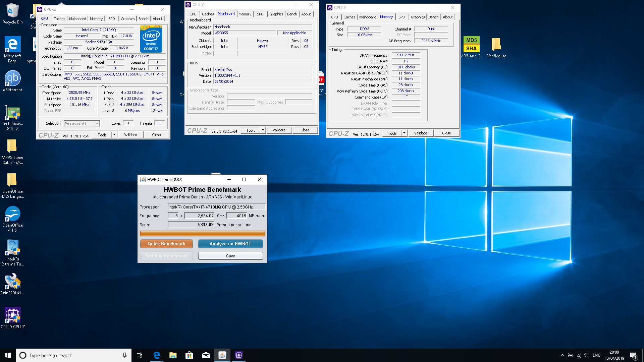Expand the Tools dropdown arrow in CPU window
The image size is (644, 362).
point(114,135)
